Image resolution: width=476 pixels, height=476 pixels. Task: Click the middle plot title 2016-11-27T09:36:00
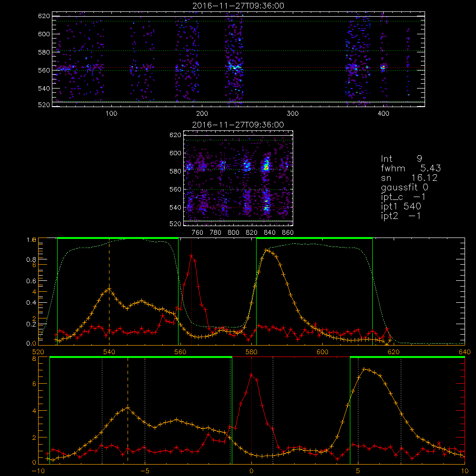pyautogui.click(x=238, y=125)
